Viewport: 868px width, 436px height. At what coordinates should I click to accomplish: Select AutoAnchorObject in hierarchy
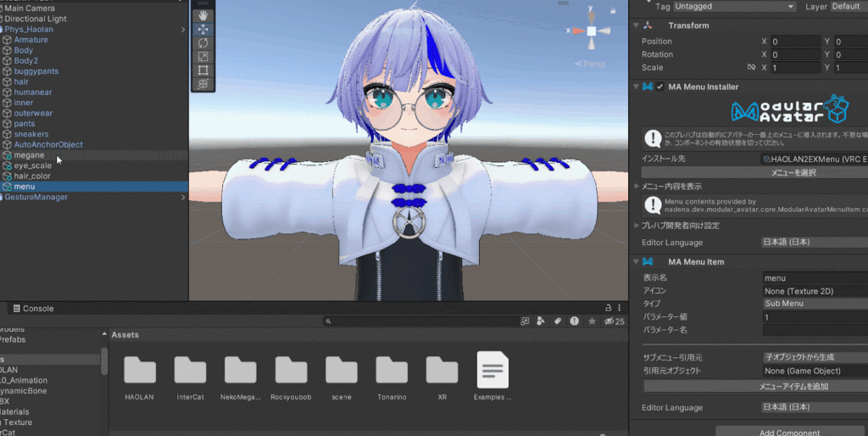48,144
